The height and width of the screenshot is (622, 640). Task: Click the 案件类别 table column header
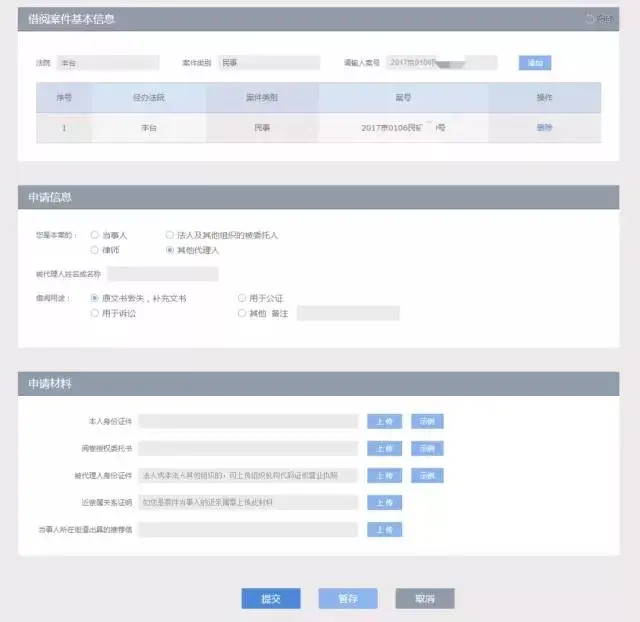point(262,98)
